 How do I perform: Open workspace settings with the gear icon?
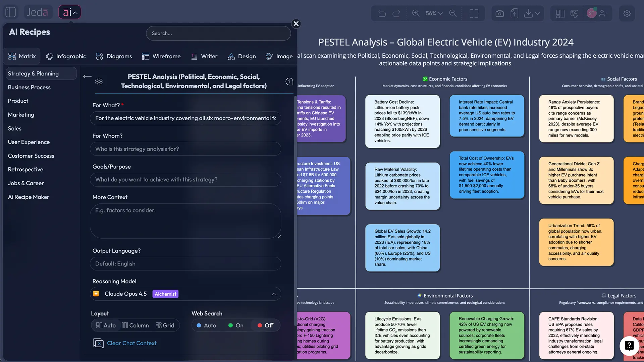pos(627,13)
